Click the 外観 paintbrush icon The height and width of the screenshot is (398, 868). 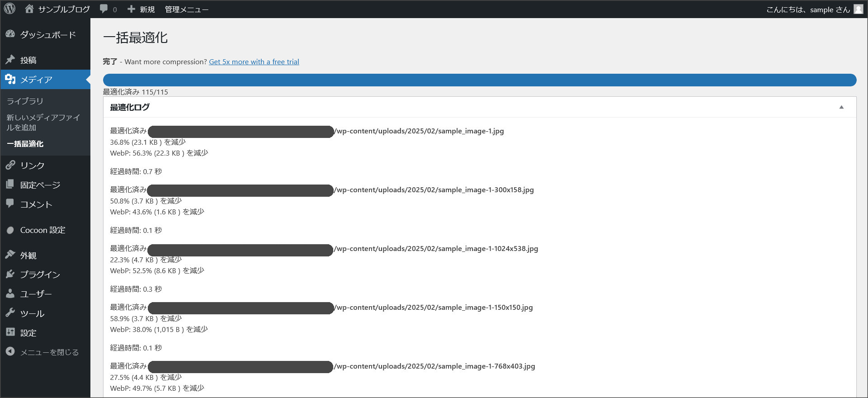click(10, 255)
